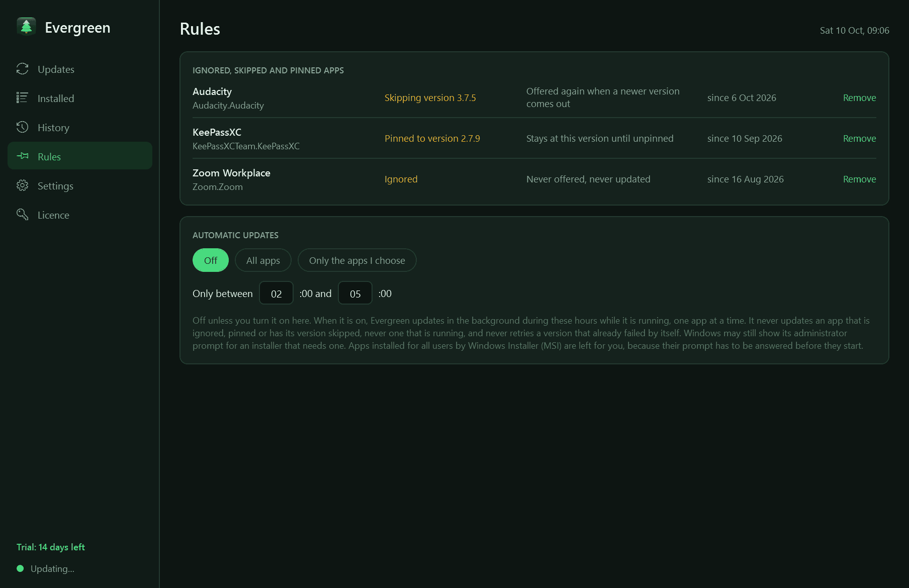Click Skipping version 3.7.5 status
Viewport: 909px width, 588px height.
tap(430, 97)
